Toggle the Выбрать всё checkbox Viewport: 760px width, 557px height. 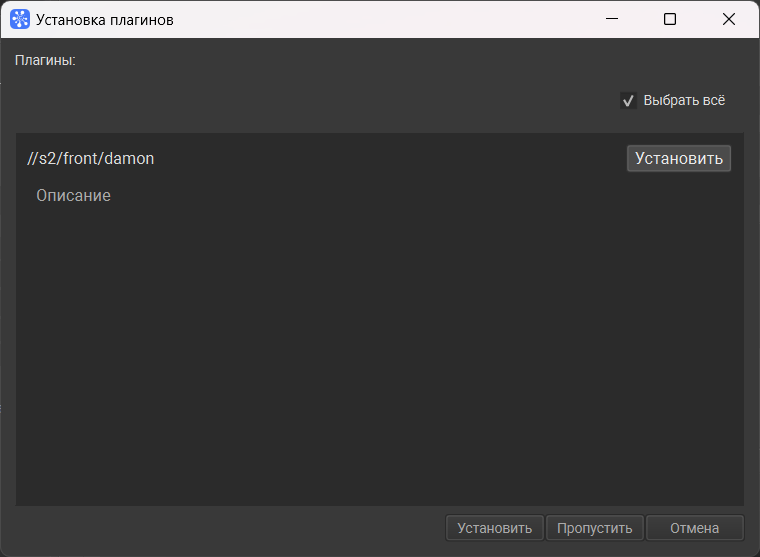click(628, 101)
